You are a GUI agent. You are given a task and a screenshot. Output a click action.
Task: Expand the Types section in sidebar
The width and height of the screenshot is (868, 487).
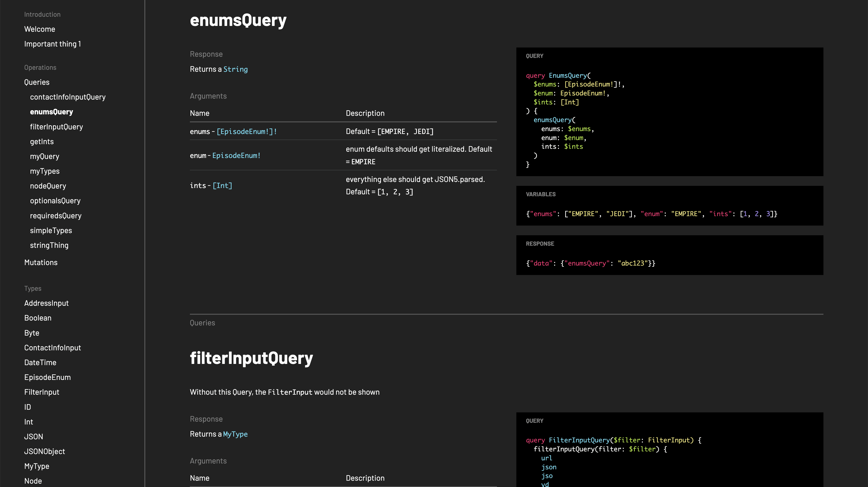pyautogui.click(x=32, y=288)
